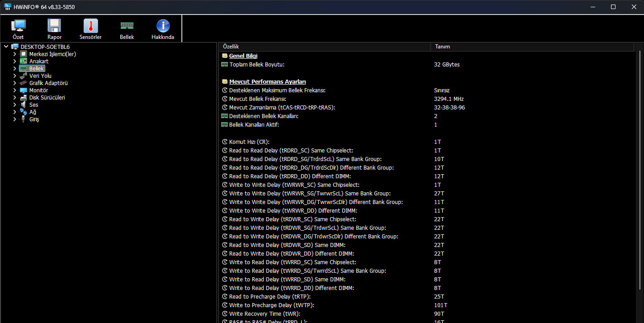Screen dimensions: 644x323
Task: Click the DESKTOP-SOETBL6 computer icon
Action: pyautogui.click(x=15, y=47)
